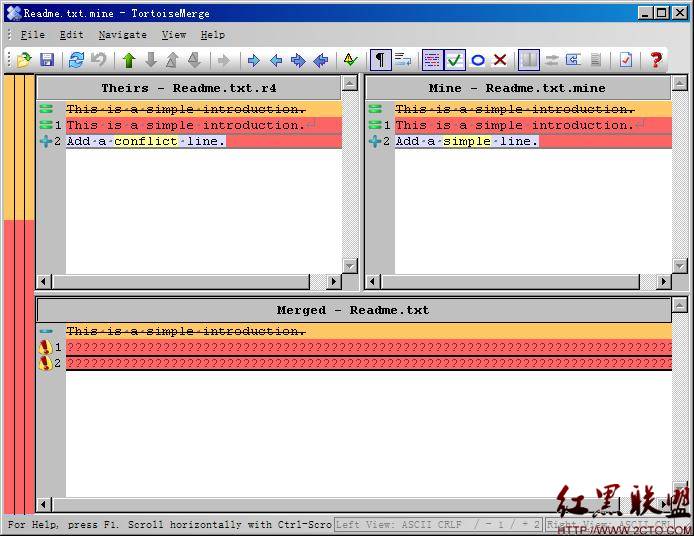Image resolution: width=694 pixels, height=536 pixels.
Task: Click the Theirs pane horizontal scrollbar thumb
Action: 181,281
